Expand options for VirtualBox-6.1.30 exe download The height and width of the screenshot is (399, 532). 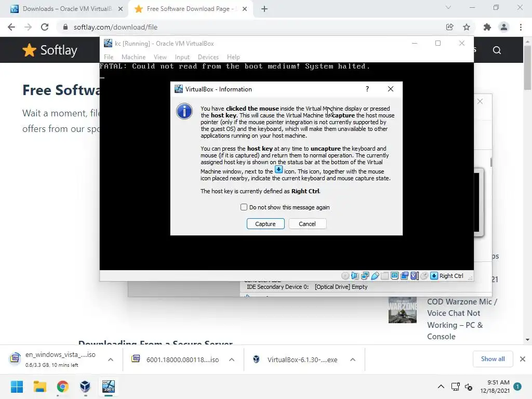point(353,360)
